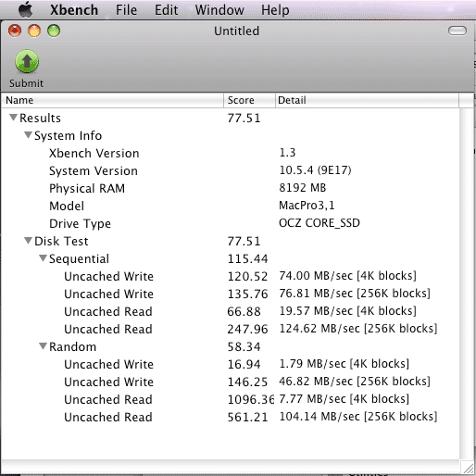Collapse the Results disclosure triangle

point(13,118)
